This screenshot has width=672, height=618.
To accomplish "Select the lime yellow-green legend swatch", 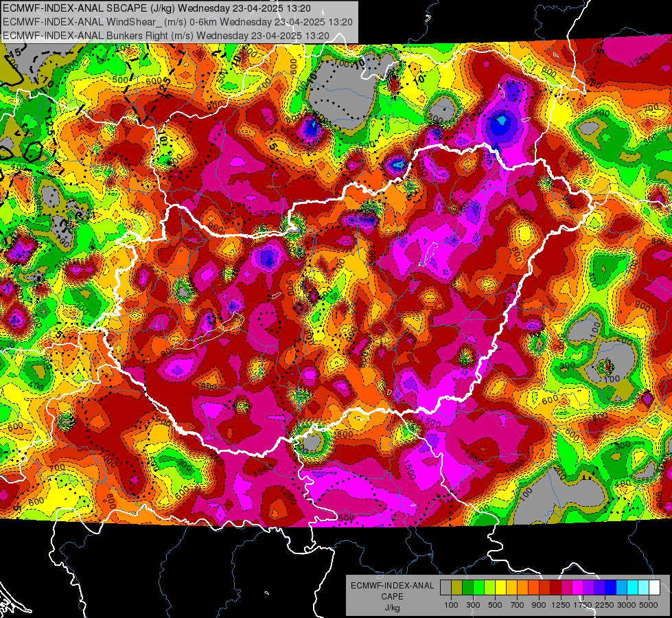I will [489, 587].
